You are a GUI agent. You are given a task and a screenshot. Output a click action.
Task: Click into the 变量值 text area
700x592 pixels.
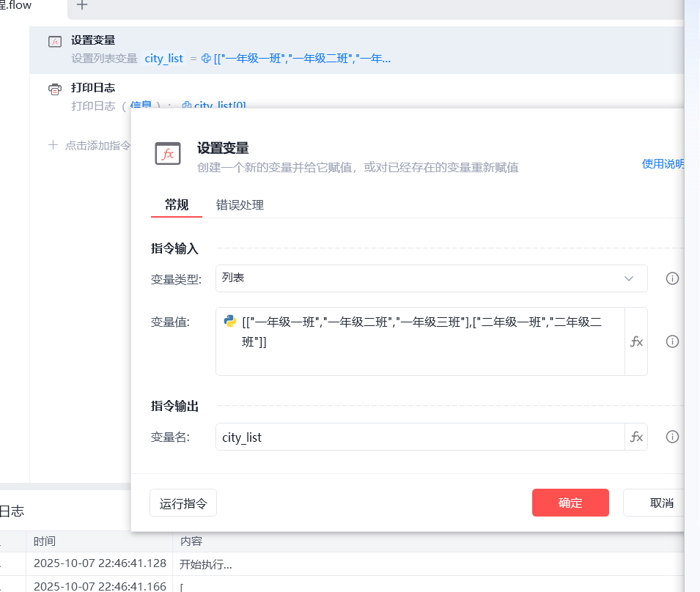tap(420, 341)
